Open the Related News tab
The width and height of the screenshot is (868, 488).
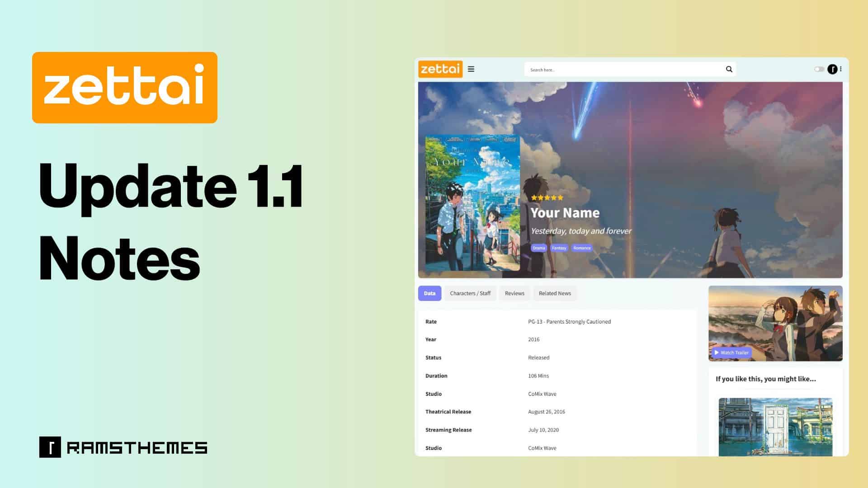coord(555,293)
